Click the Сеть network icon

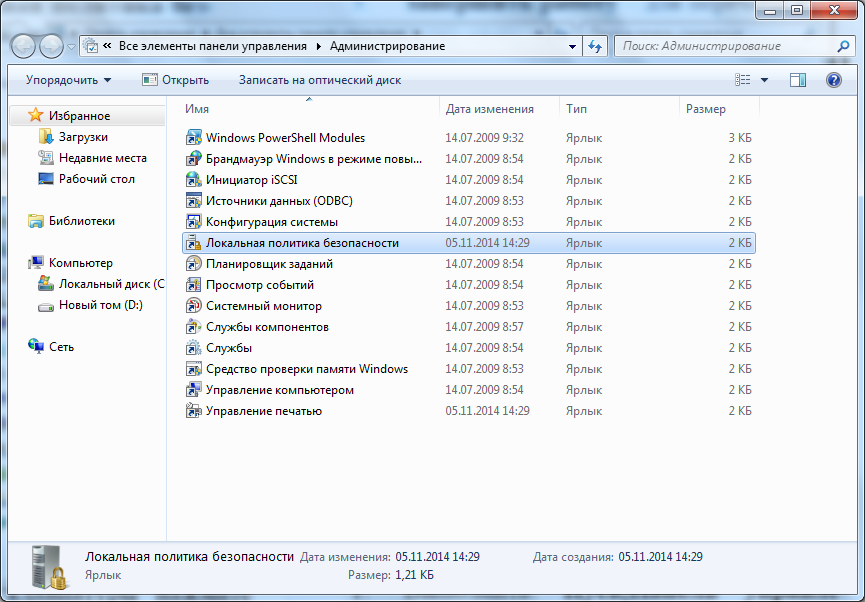point(36,347)
